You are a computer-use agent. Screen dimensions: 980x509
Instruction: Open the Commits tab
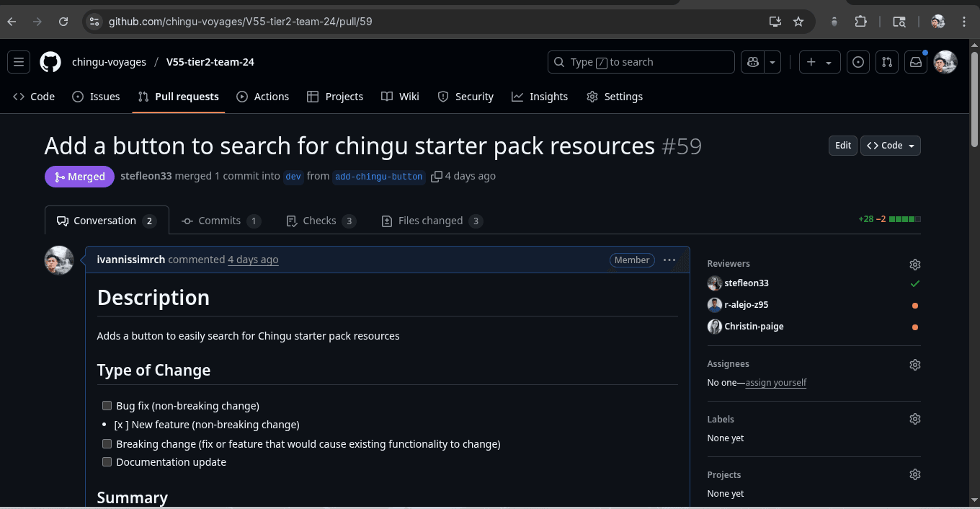point(220,221)
